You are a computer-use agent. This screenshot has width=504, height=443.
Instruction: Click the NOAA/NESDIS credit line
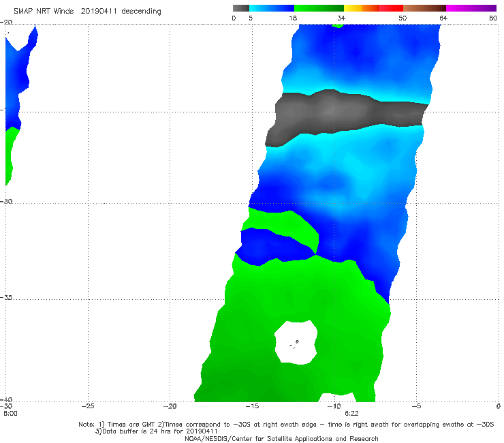(281, 439)
